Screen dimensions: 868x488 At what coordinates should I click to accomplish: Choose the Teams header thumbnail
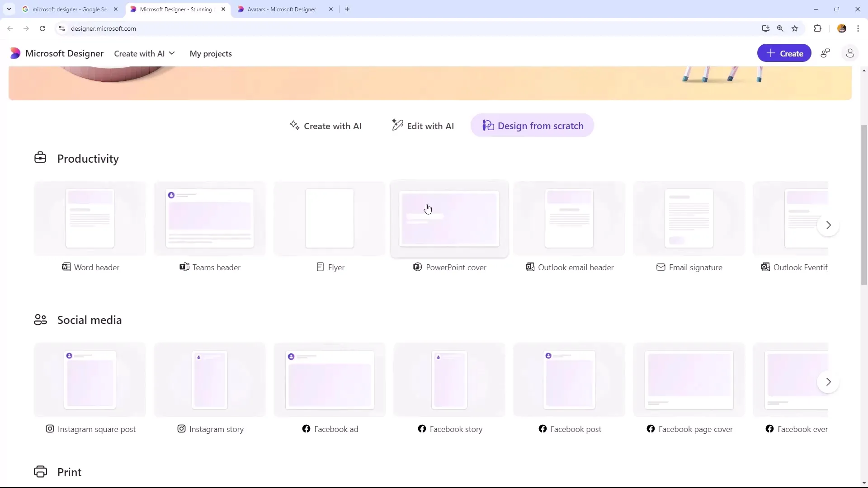pos(210,219)
